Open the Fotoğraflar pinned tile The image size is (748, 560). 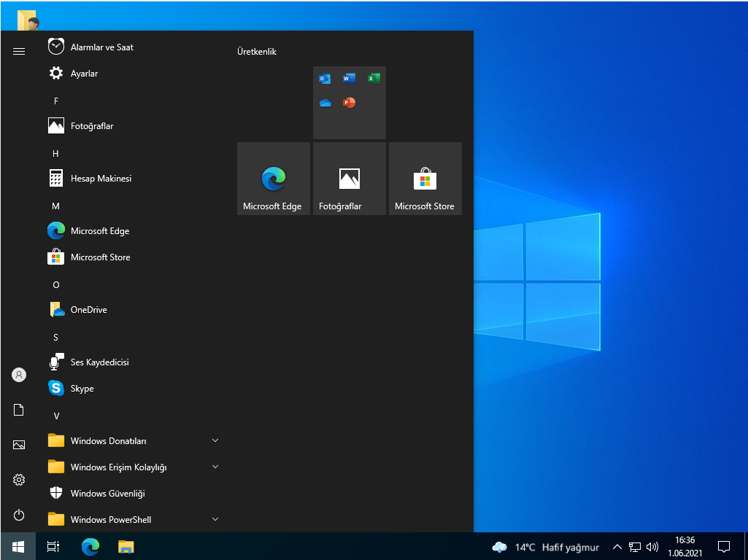tap(350, 179)
